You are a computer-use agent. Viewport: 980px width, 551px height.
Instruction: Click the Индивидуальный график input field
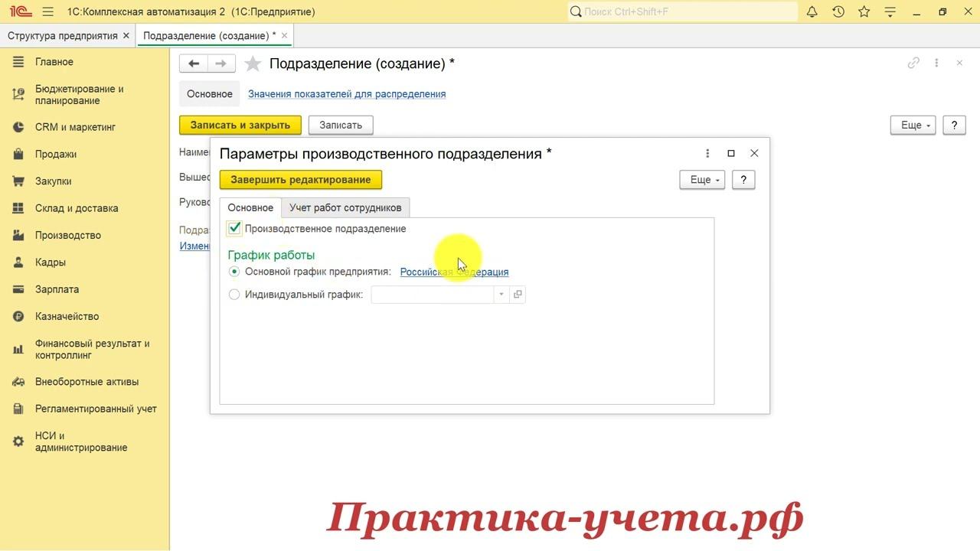pos(433,295)
